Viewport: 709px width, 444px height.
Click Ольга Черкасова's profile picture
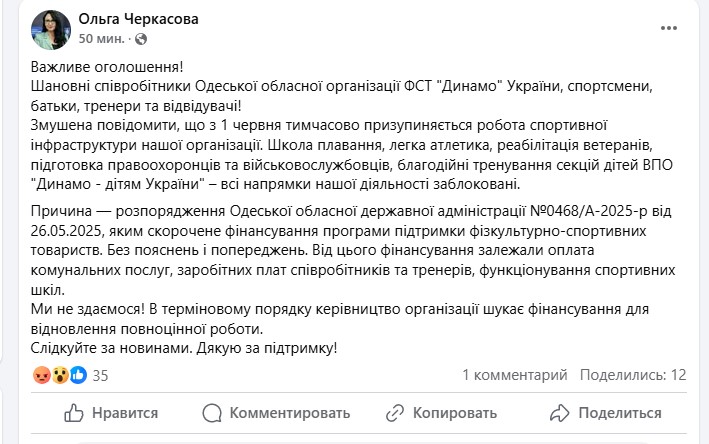51,30
